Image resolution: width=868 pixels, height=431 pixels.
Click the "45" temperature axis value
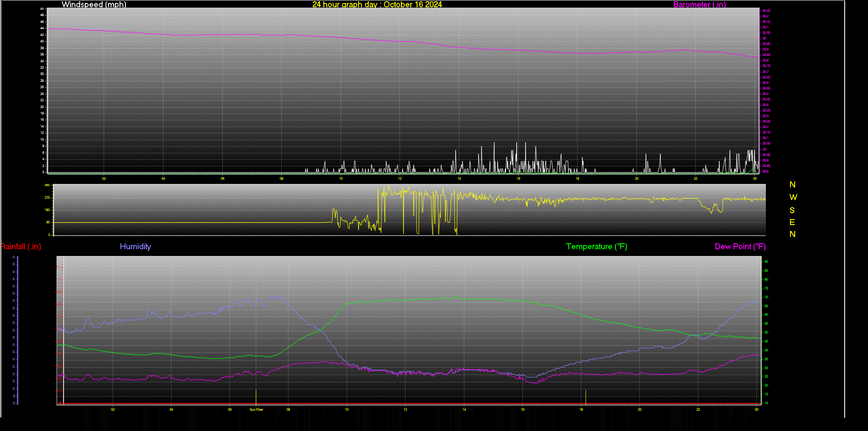pyautogui.click(x=766, y=341)
